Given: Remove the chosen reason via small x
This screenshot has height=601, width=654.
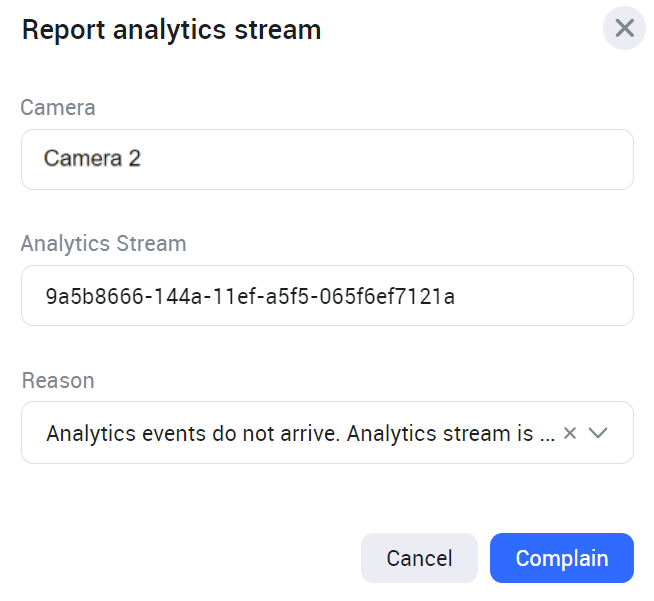Looking at the screenshot, I should pos(570,433).
